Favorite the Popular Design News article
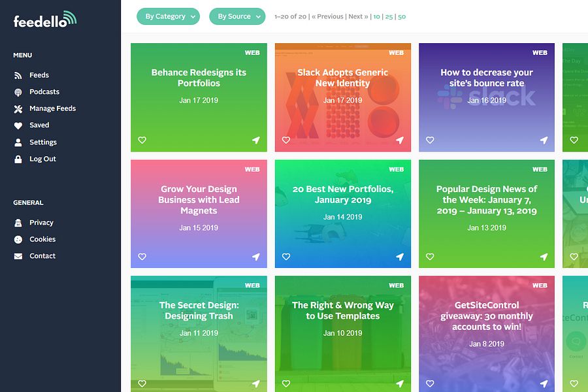Viewport: 588px width, 392px height. coord(430,257)
